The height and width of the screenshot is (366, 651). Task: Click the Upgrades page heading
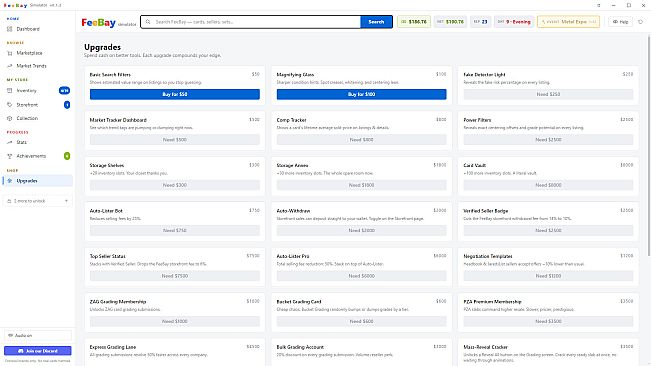(x=103, y=47)
